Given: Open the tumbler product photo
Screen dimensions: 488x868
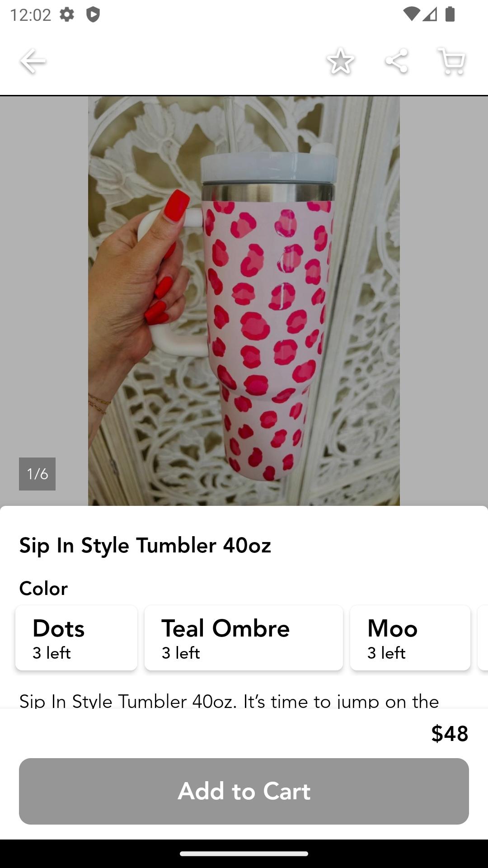Looking at the screenshot, I should point(244,301).
